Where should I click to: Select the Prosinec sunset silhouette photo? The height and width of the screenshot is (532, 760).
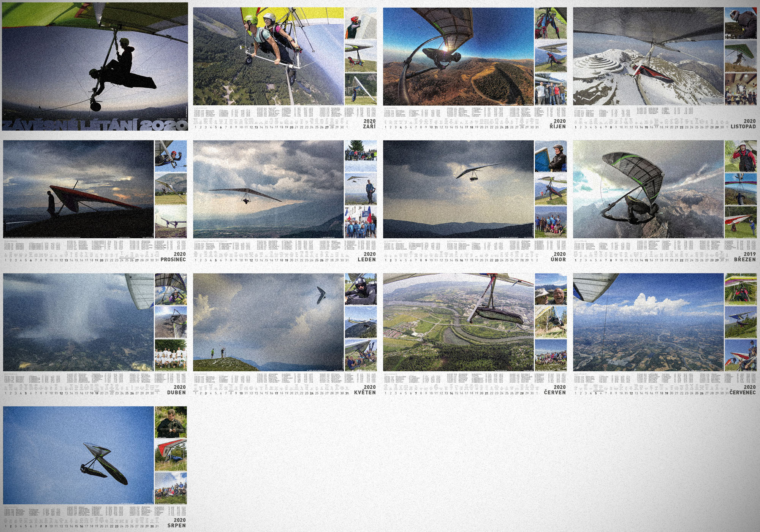point(78,189)
